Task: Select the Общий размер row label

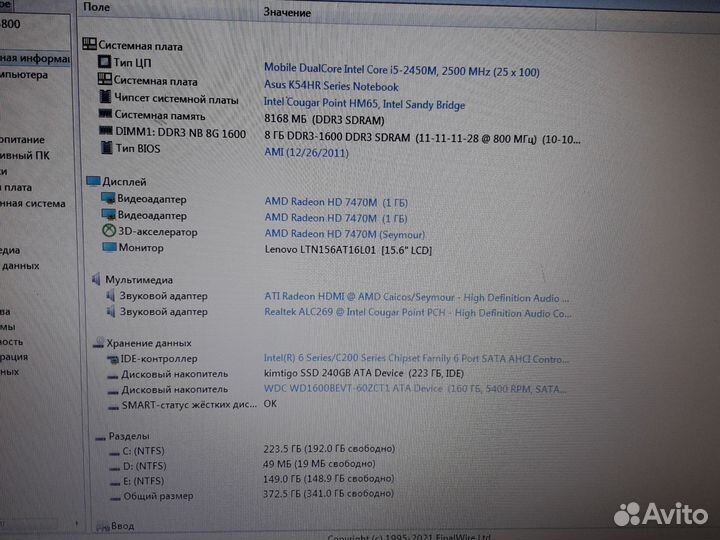Action: (158, 496)
